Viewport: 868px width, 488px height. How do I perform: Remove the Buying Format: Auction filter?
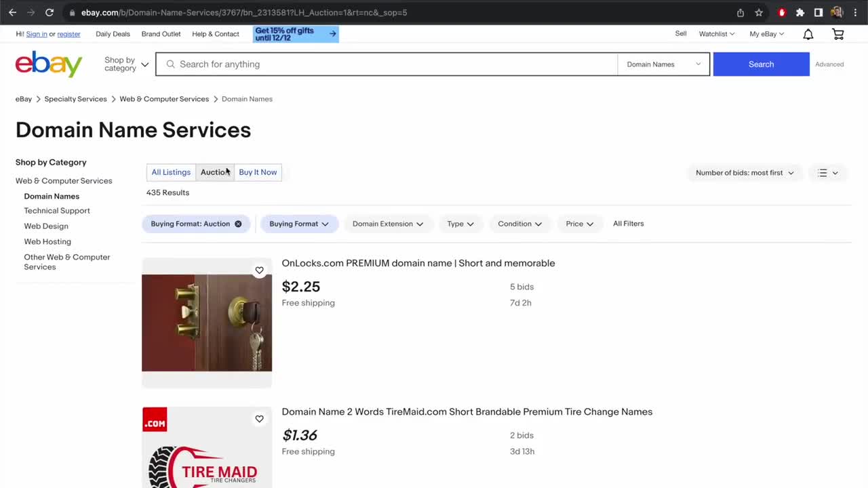238,224
